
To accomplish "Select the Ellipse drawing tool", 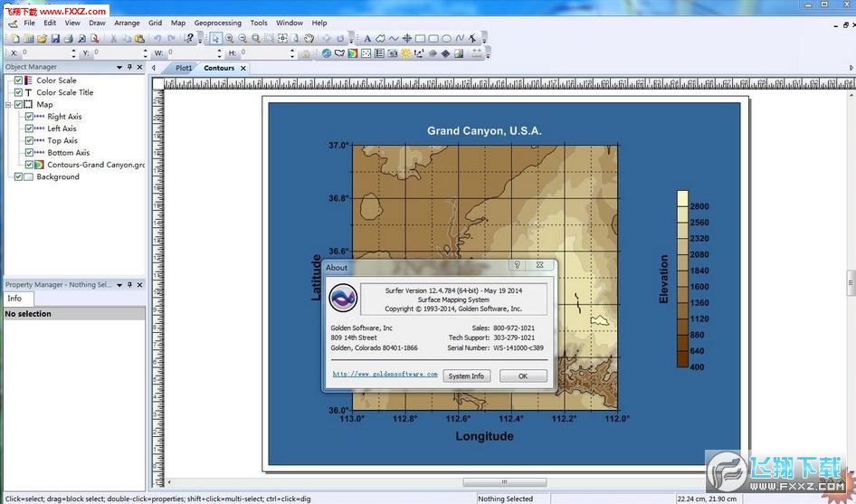I will click(x=446, y=39).
